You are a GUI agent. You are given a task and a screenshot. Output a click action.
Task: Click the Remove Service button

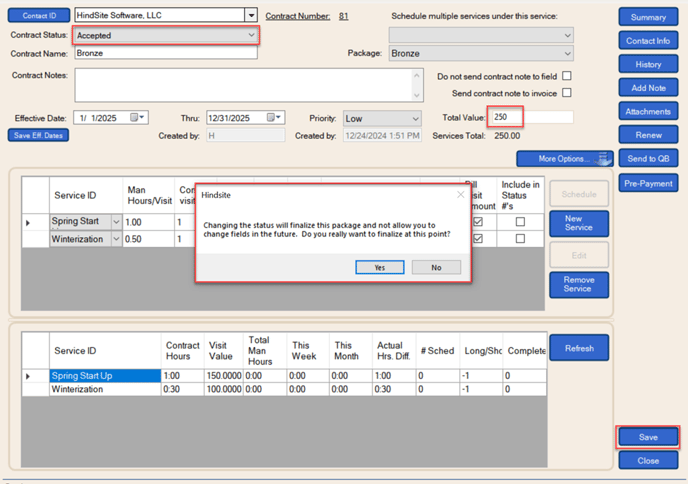click(x=579, y=284)
